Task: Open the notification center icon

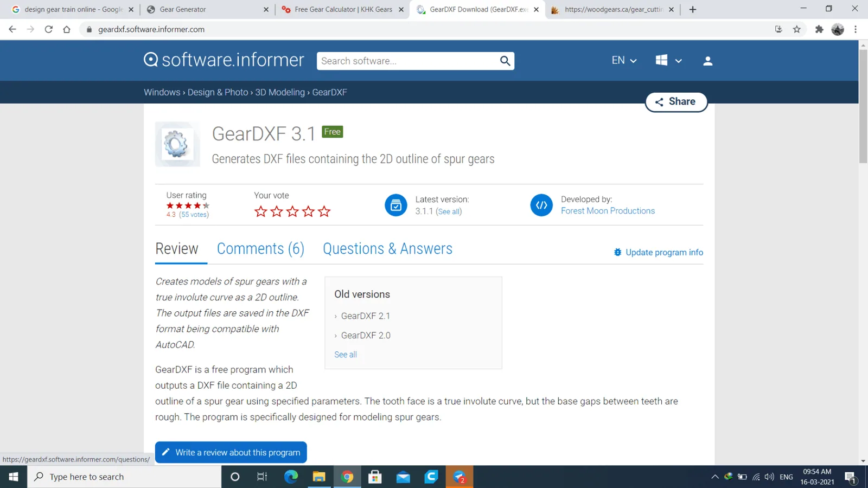Action: pos(851,477)
